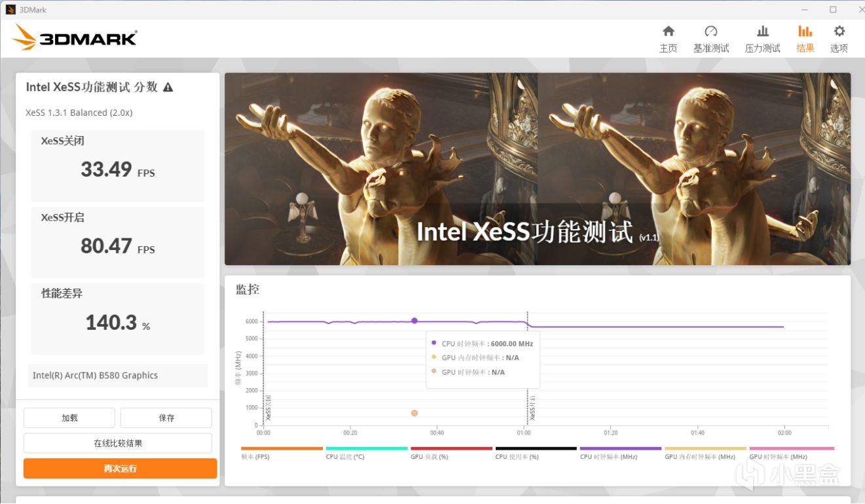
Task: Maximize the 3DMark window
Action: (833, 10)
